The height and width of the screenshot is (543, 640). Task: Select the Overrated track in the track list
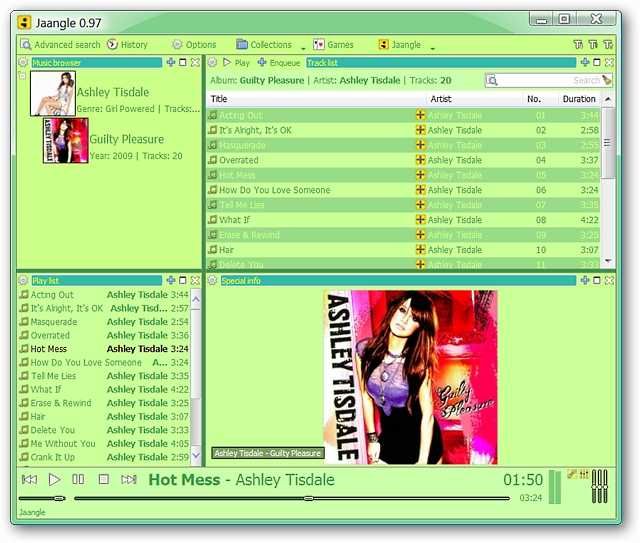[x=403, y=160]
